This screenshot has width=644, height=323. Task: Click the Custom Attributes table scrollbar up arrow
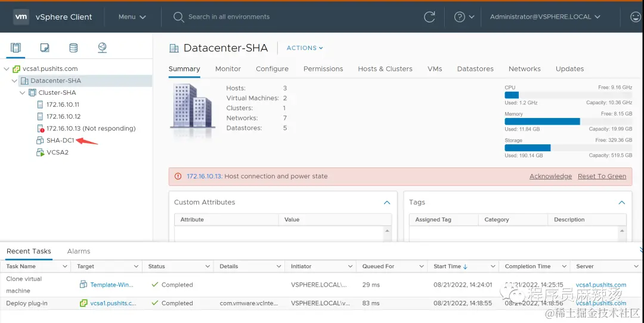pos(387,231)
